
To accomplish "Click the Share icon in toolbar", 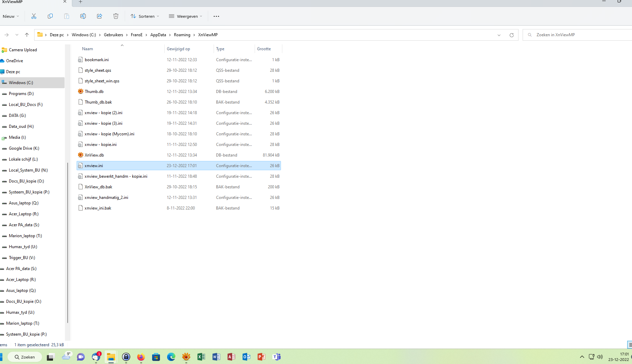I will 99,16.
